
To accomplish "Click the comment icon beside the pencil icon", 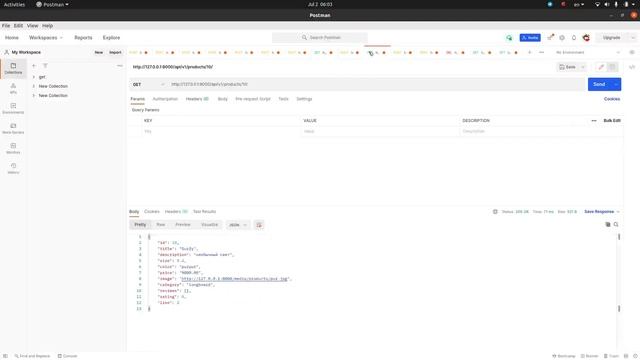I will (x=612, y=67).
